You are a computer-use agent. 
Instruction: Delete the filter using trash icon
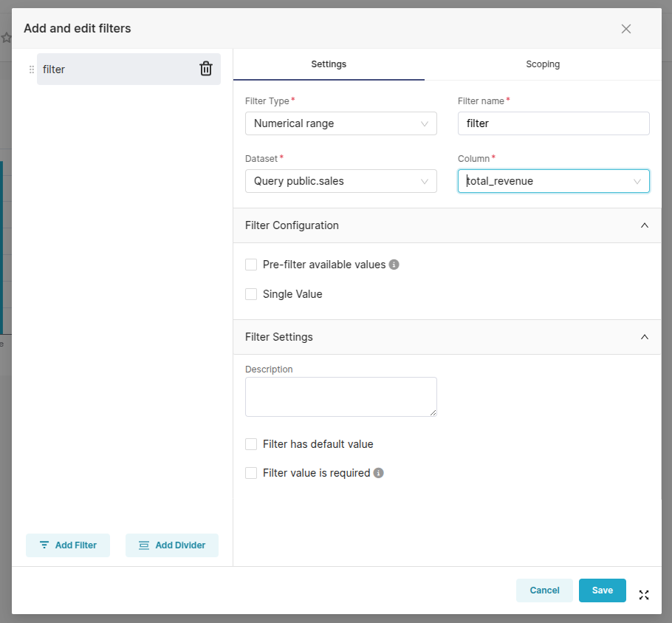pos(206,69)
